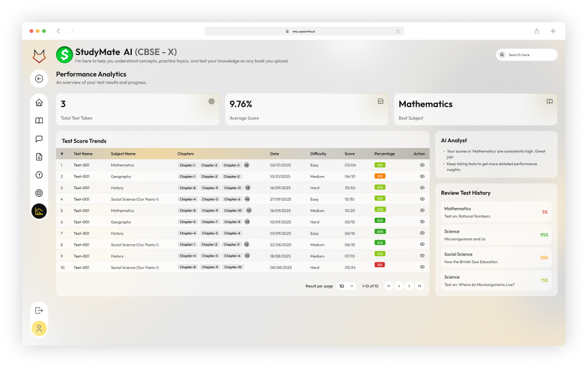Open eye icon on the last Social Science row
Image resolution: width=588 pixels, height=368 pixels.
click(x=422, y=267)
